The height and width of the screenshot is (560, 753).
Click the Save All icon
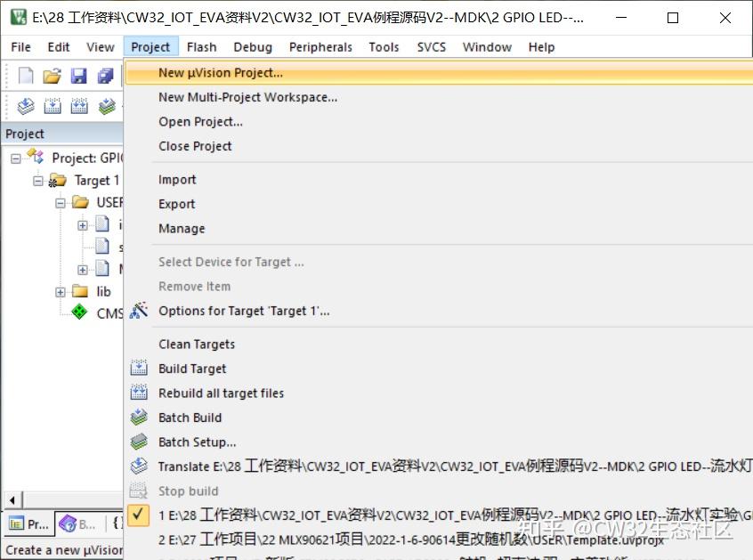(105, 76)
